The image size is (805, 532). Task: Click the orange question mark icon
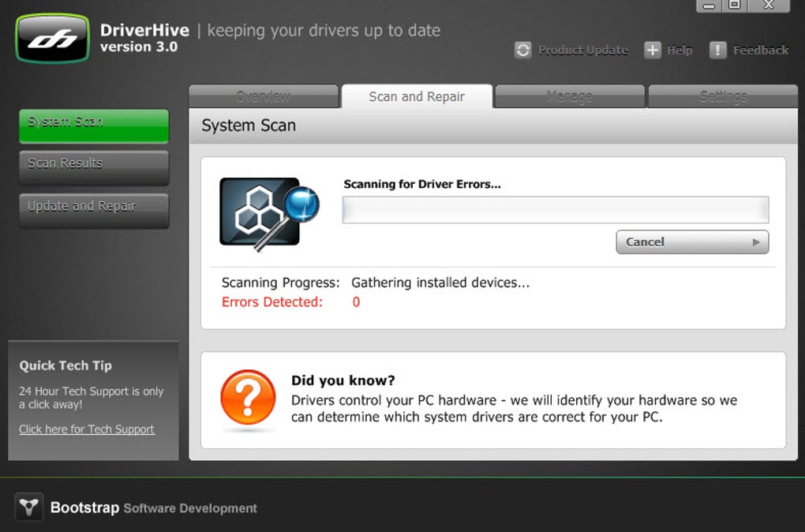coord(248,397)
